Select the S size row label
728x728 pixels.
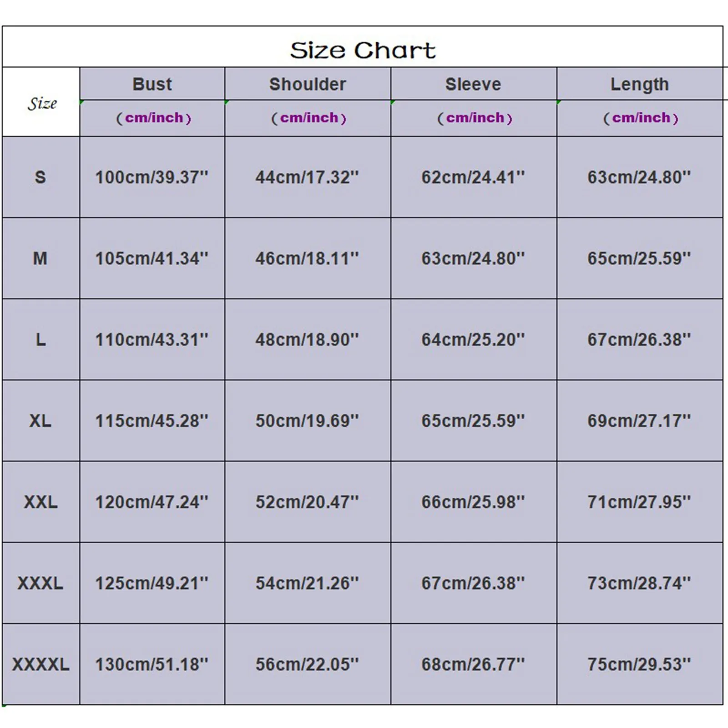coord(40,177)
